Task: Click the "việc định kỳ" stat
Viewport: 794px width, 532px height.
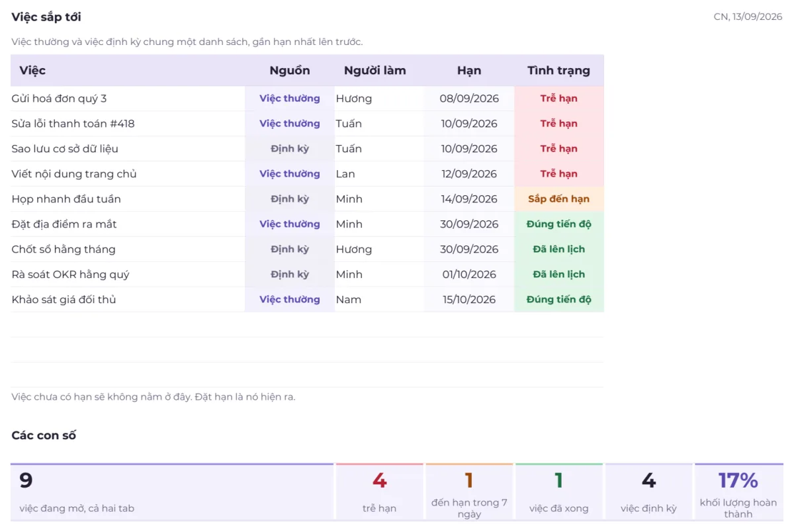Action: (x=648, y=492)
